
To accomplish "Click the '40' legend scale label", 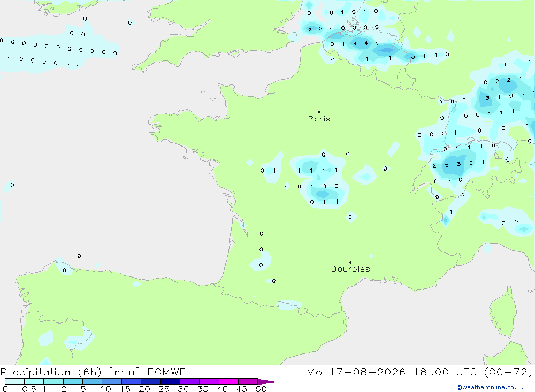I will point(222,389).
